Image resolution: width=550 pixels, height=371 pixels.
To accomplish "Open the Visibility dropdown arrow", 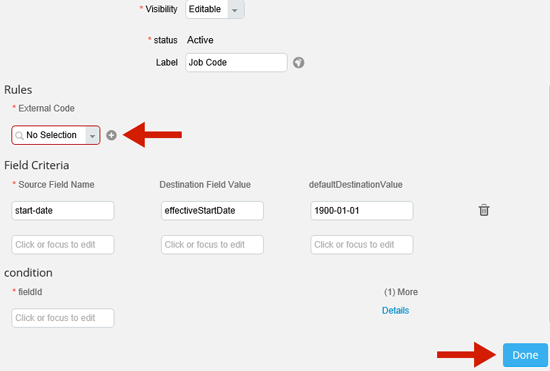I will click(x=235, y=9).
